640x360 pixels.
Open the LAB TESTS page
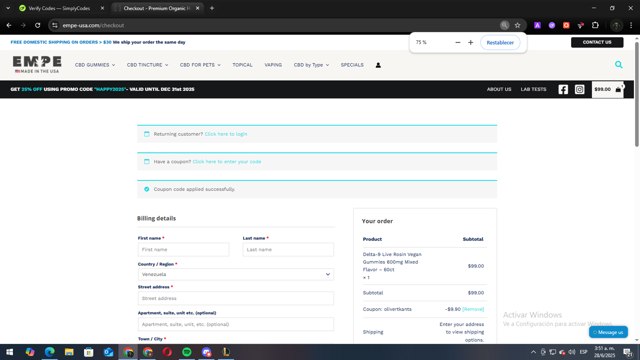point(533,89)
